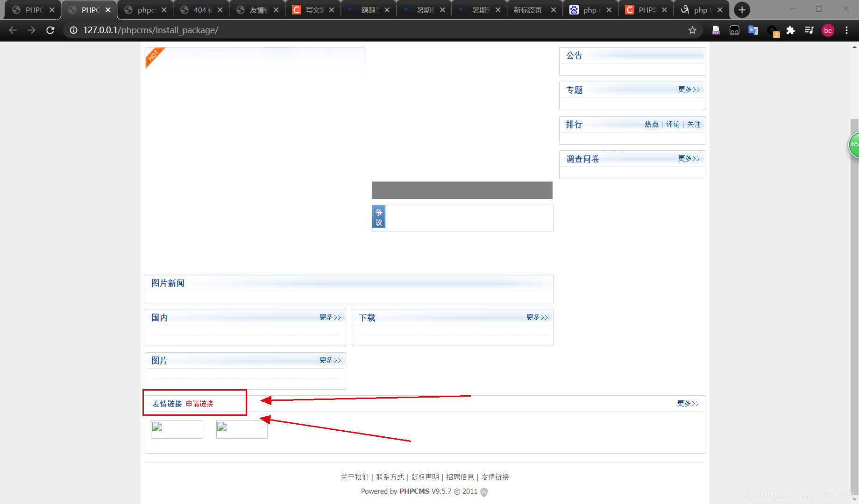
Task: Open the mask-shaped extension icon
Action: pos(734,30)
